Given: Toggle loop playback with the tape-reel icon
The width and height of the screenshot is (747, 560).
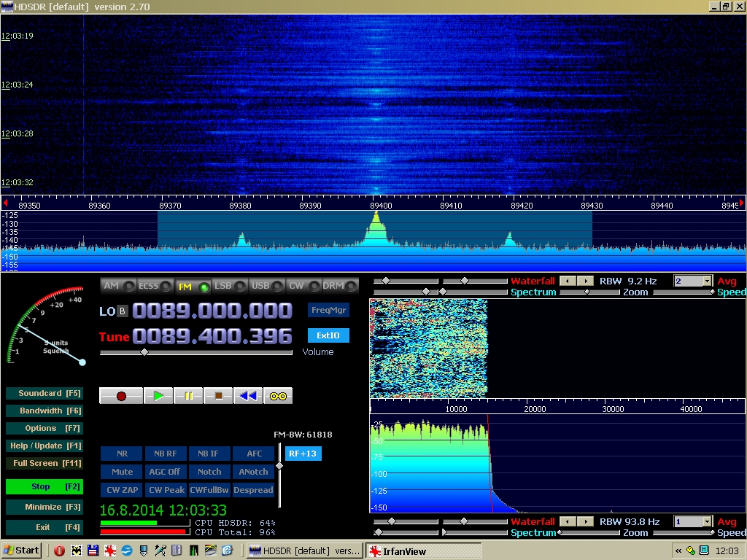Looking at the screenshot, I should (278, 396).
